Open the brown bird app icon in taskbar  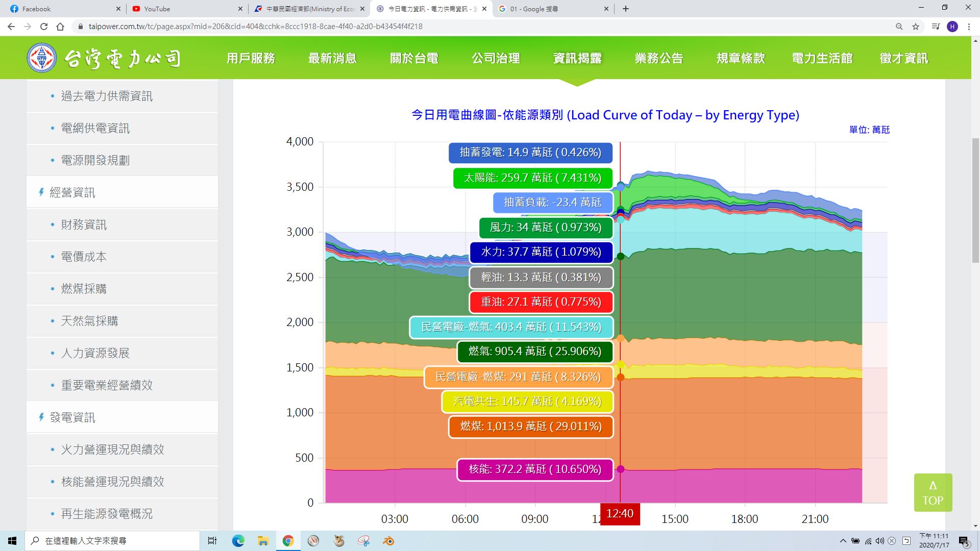(338, 541)
